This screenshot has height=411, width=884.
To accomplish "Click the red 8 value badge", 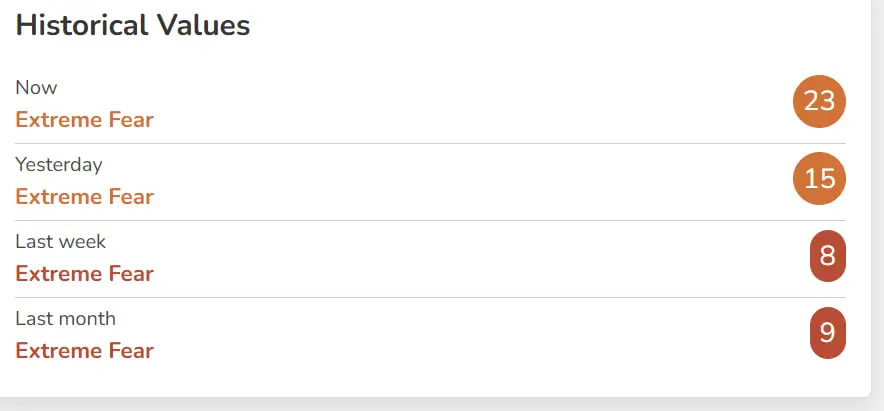I will [828, 255].
